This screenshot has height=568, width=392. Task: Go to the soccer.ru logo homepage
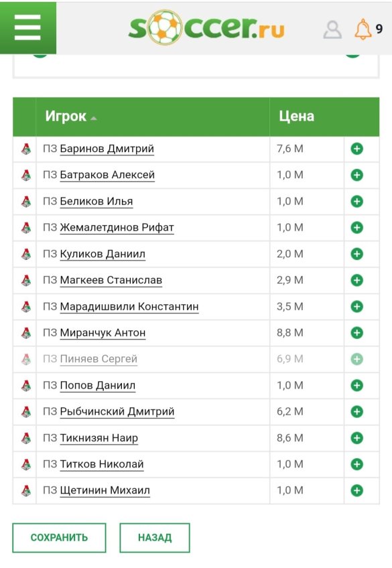click(x=206, y=27)
